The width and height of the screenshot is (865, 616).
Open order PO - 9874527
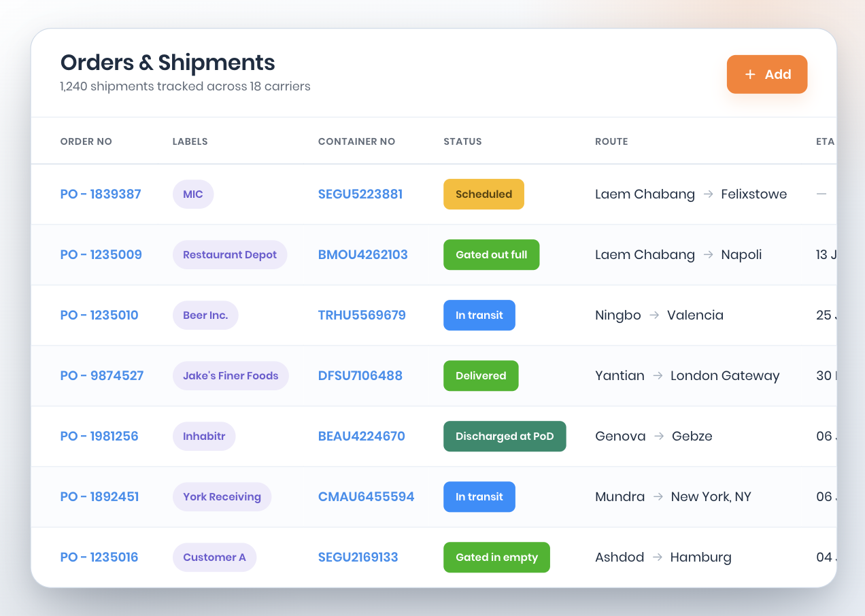(102, 376)
